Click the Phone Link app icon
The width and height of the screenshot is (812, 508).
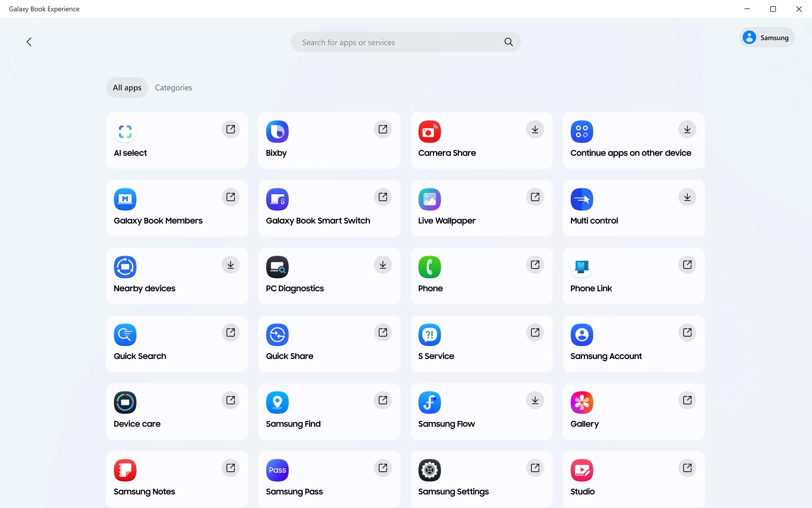582,267
